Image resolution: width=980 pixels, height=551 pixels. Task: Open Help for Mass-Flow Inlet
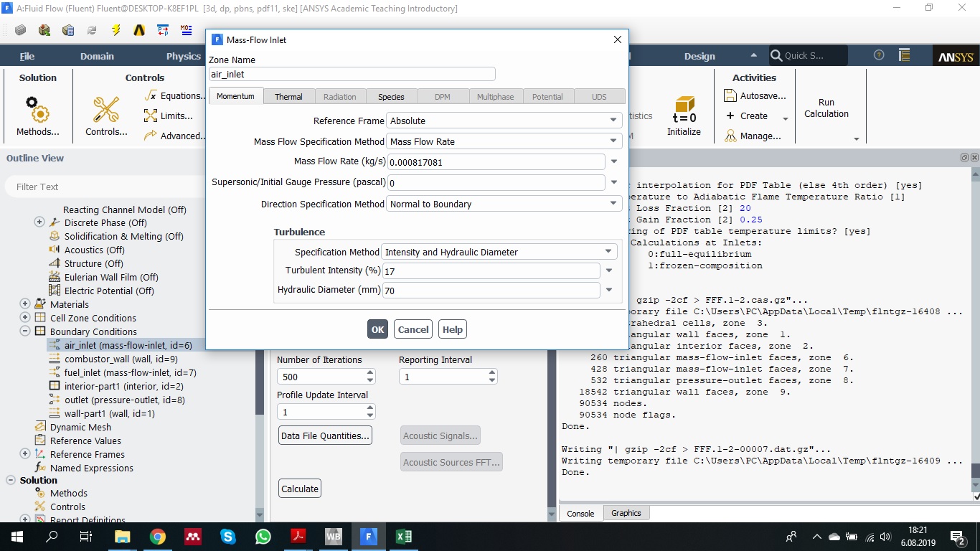click(453, 329)
